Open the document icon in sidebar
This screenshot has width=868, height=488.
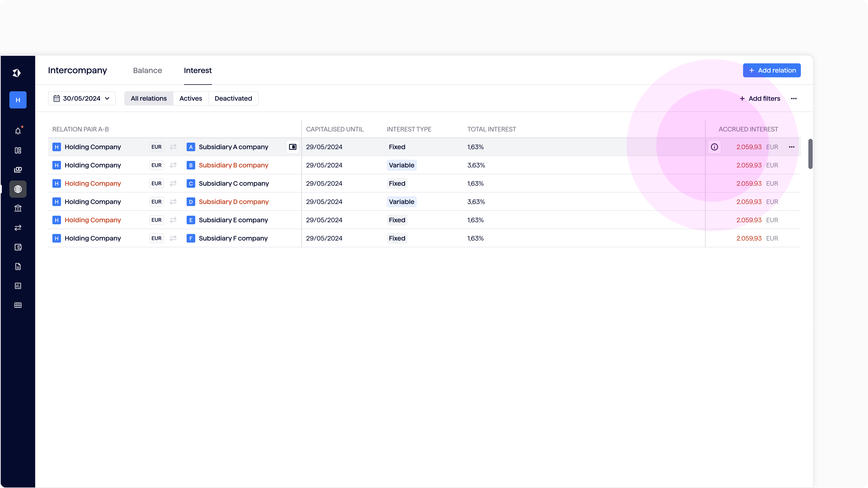[18, 266]
